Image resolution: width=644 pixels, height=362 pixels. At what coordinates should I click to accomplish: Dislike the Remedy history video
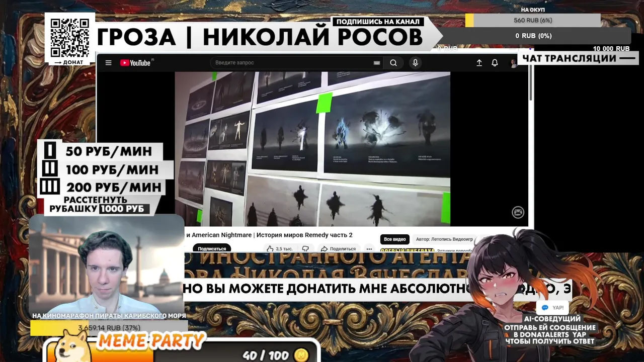[x=305, y=248]
